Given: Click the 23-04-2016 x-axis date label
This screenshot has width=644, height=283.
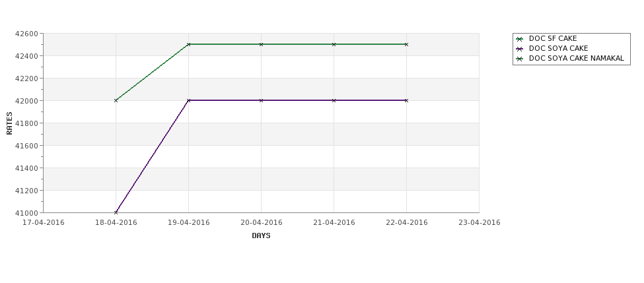Looking at the screenshot, I should click(x=480, y=223).
